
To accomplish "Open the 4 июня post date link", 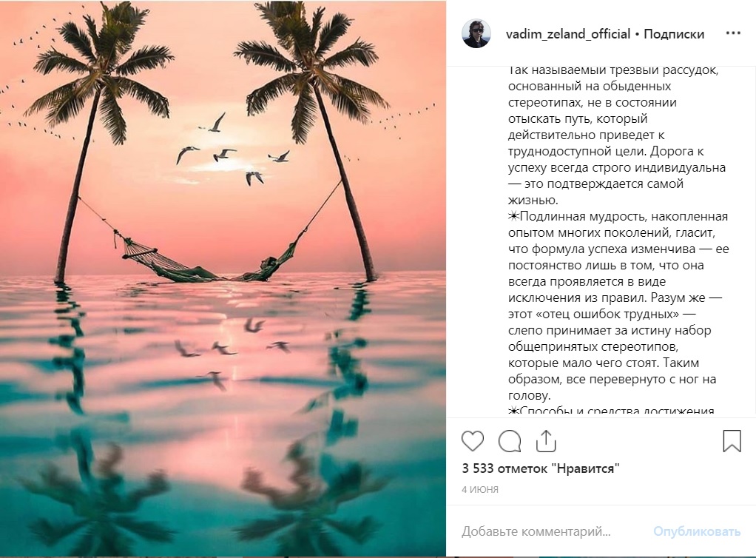I will click(x=480, y=489).
